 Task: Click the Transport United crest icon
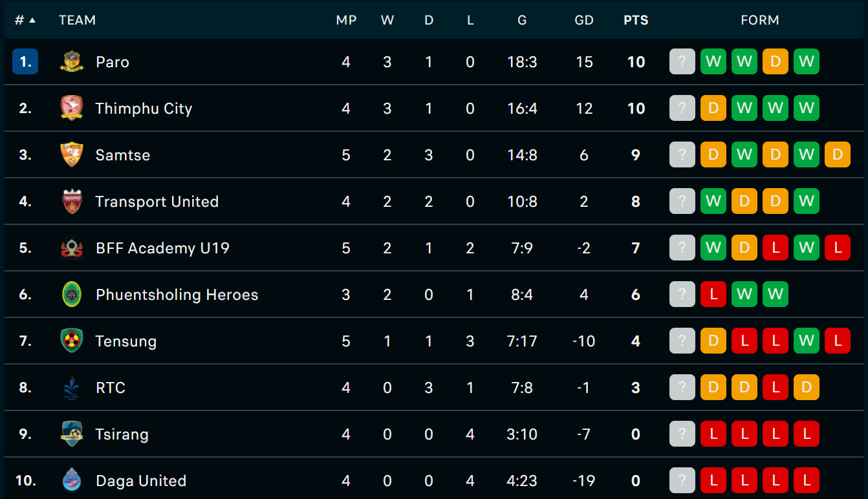click(72, 202)
